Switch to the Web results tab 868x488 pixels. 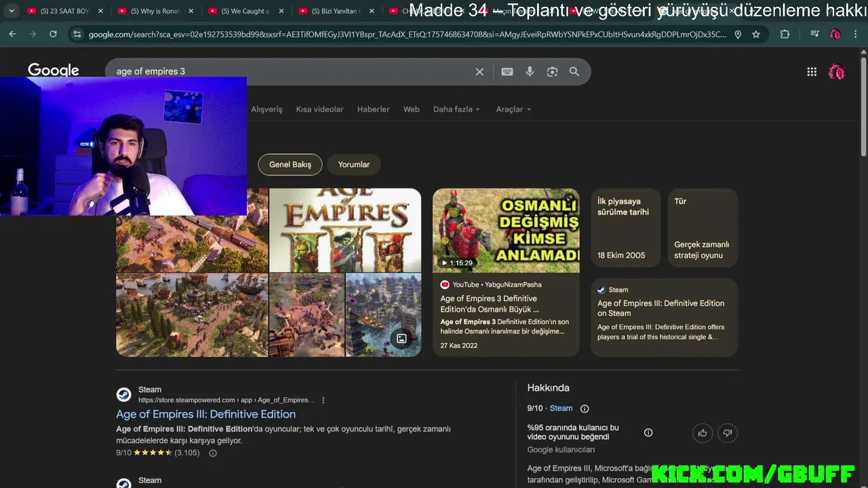[412, 109]
